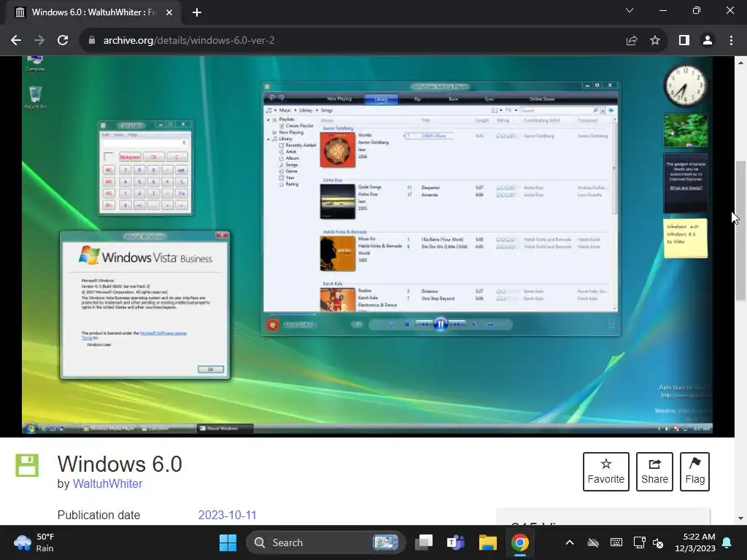This screenshot has height=560, width=747.
Task: Select Library tab in Media Player
Action: point(381,99)
